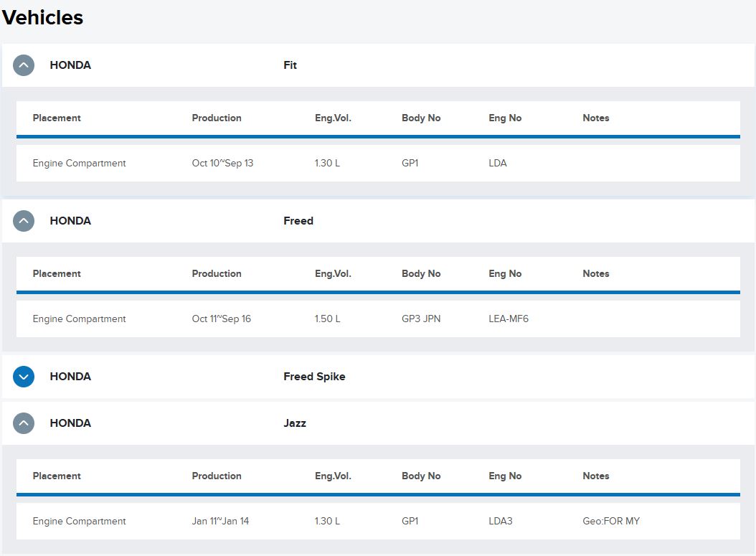The image size is (756, 556).
Task: Click Placement column header in Freed table
Action: [x=57, y=274]
